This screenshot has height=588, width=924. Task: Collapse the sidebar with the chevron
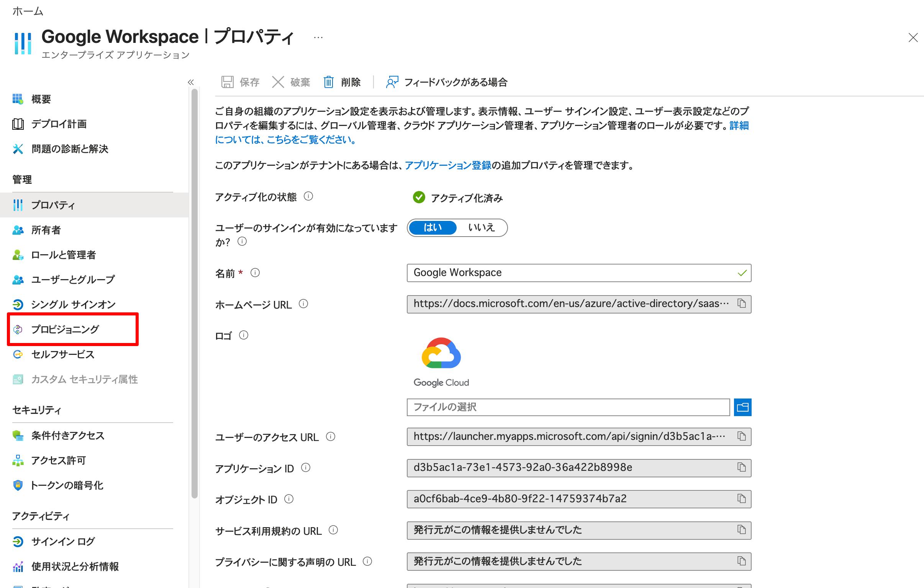(x=191, y=82)
